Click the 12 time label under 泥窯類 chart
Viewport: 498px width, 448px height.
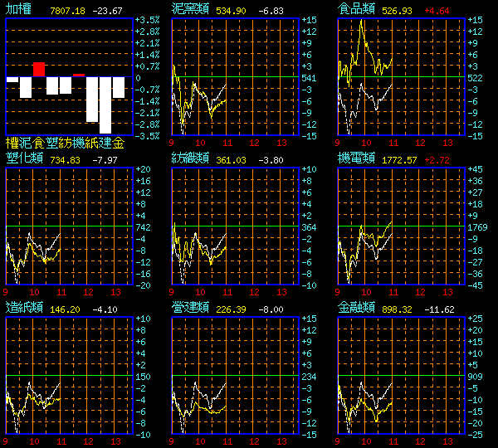(254, 143)
